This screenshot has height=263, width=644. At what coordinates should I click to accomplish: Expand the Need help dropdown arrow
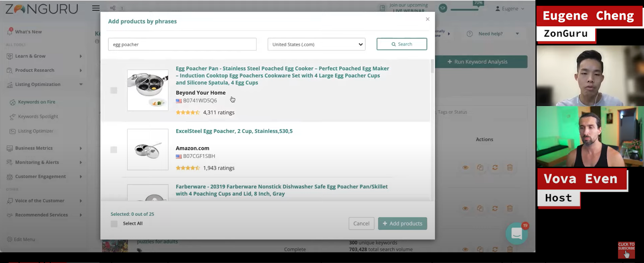517,34
